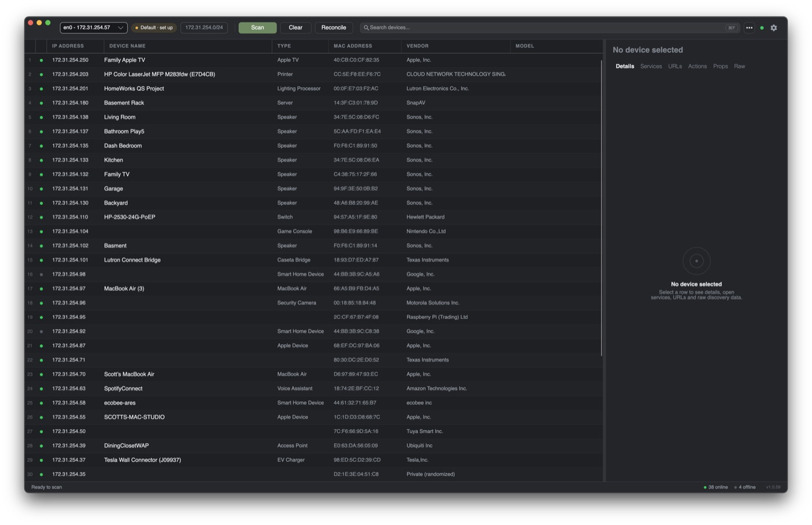Switch to the Services tab

tap(651, 67)
